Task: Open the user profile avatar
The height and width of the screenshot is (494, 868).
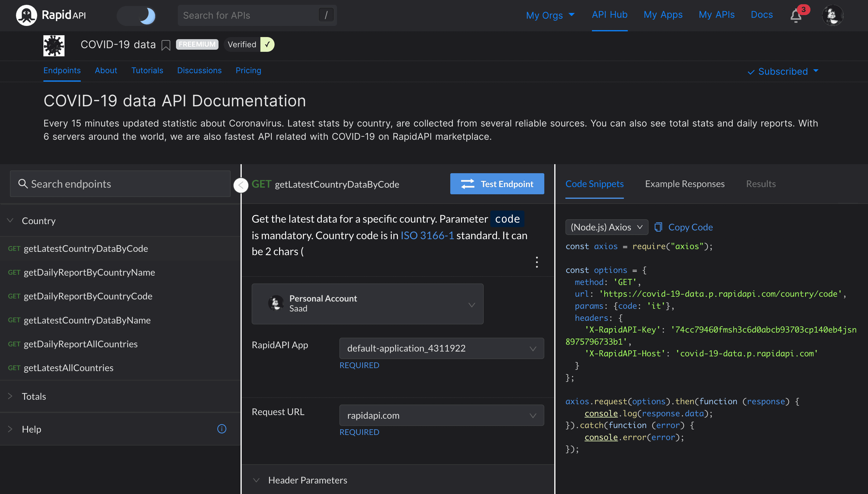Action: (x=832, y=15)
